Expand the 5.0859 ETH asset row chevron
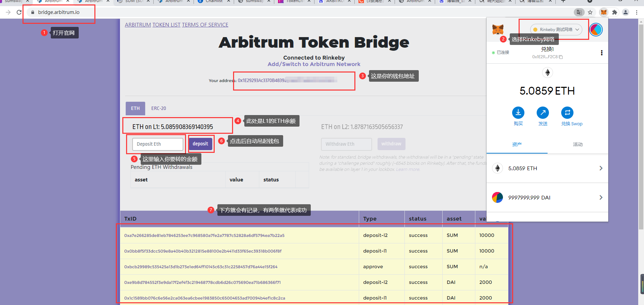 pos(601,168)
